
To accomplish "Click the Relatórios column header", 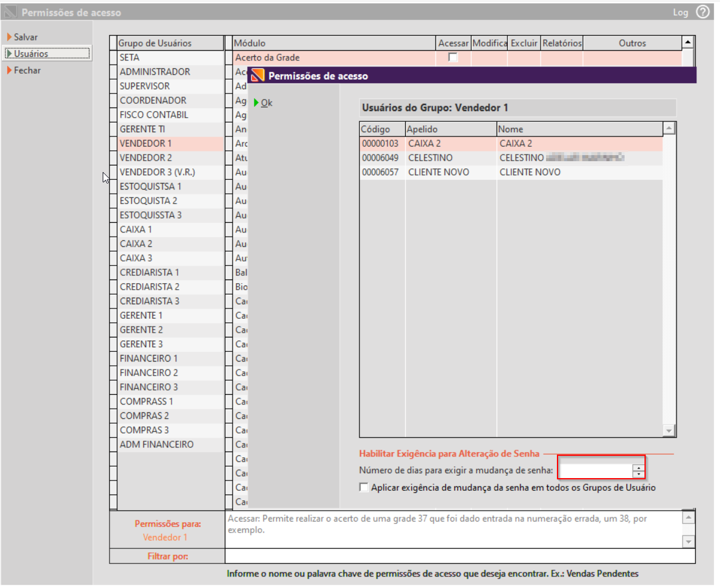I will [x=562, y=43].
